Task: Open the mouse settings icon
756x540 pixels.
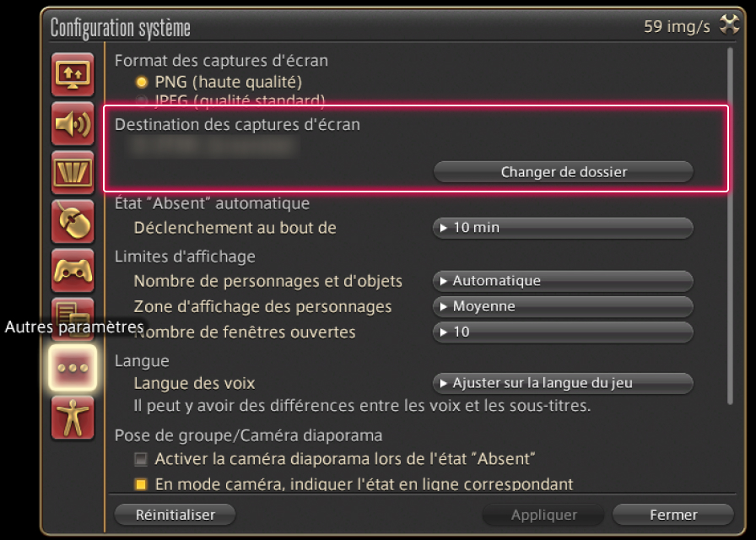Action: (73, 223)
